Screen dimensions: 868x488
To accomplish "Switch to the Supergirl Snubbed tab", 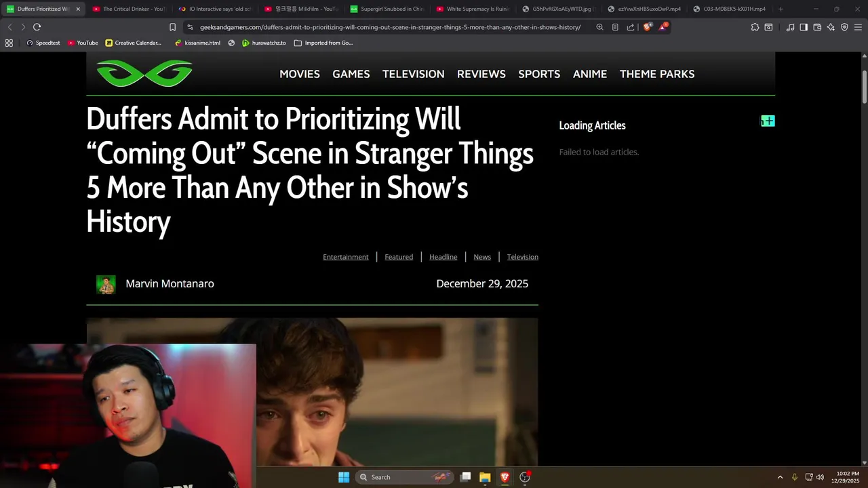I will pos(387,9).
